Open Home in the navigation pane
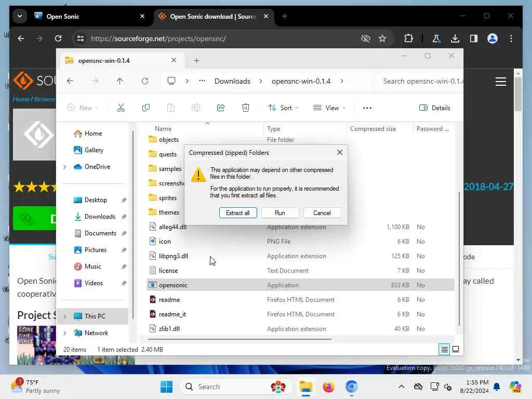 click(x=88, y=134)
